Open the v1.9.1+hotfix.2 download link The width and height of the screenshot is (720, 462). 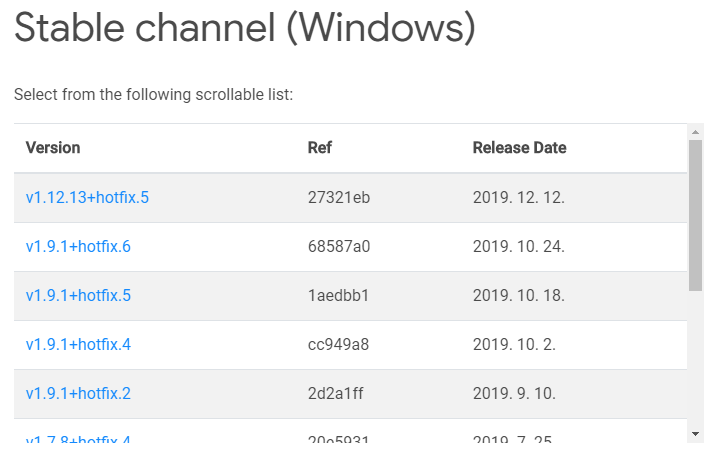pos(78,394)
